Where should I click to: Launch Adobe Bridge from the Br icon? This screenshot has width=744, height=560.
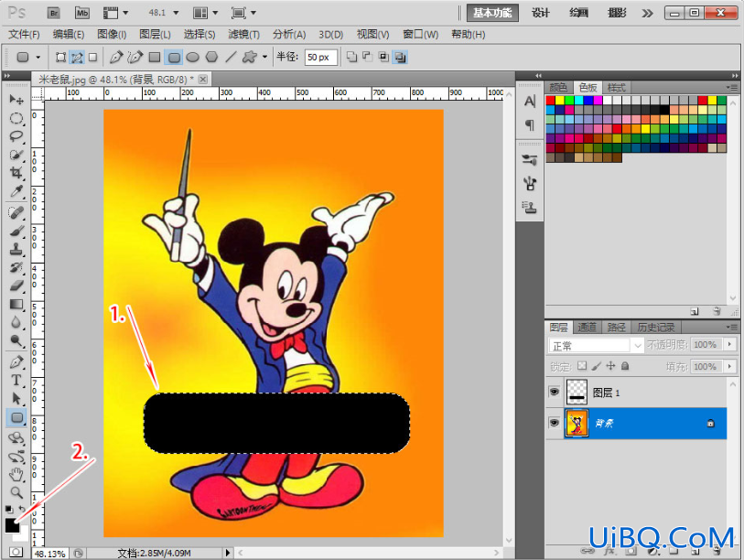[x=54, y=14]
